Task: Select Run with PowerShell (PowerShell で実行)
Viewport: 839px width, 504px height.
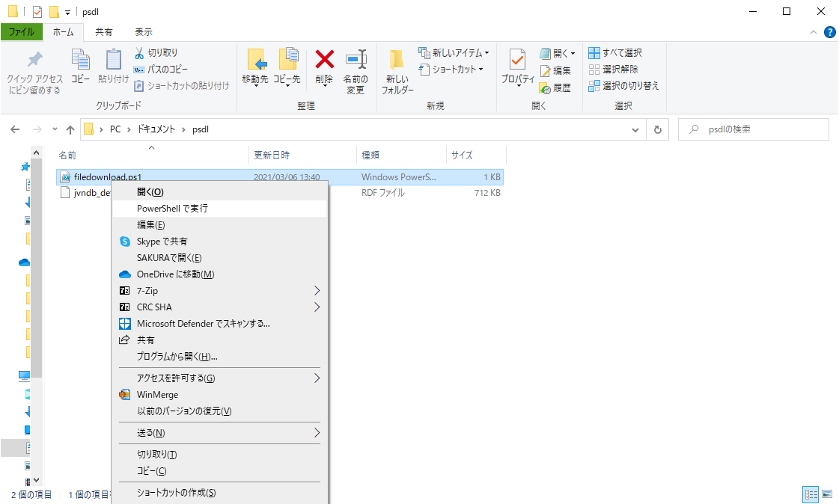Action: (219, 209)
